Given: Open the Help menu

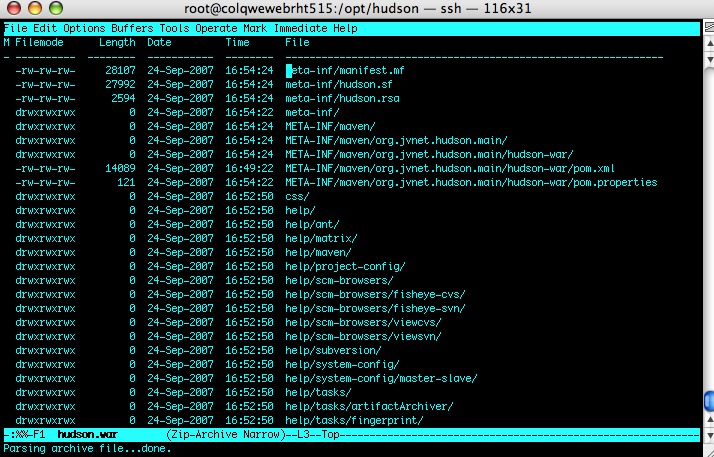Looking at the screenshot, I should 345,28.
